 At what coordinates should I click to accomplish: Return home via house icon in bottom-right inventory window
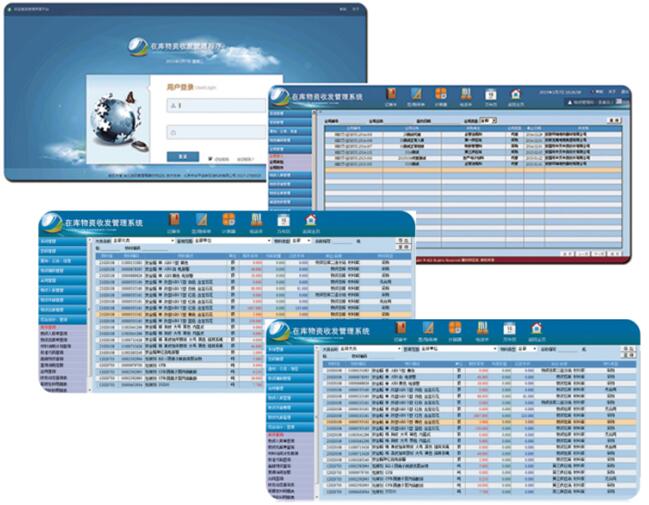(x=536, y=329)
